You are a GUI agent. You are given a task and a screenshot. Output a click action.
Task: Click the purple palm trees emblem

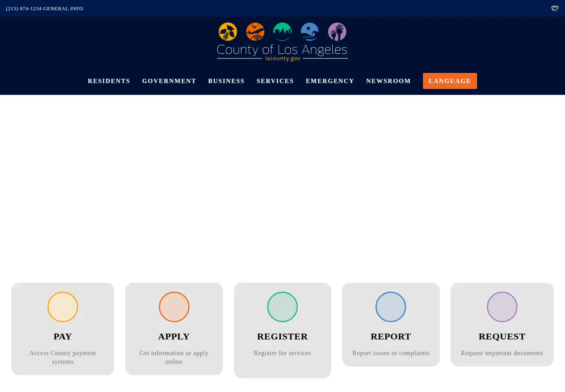coord(337,32)
